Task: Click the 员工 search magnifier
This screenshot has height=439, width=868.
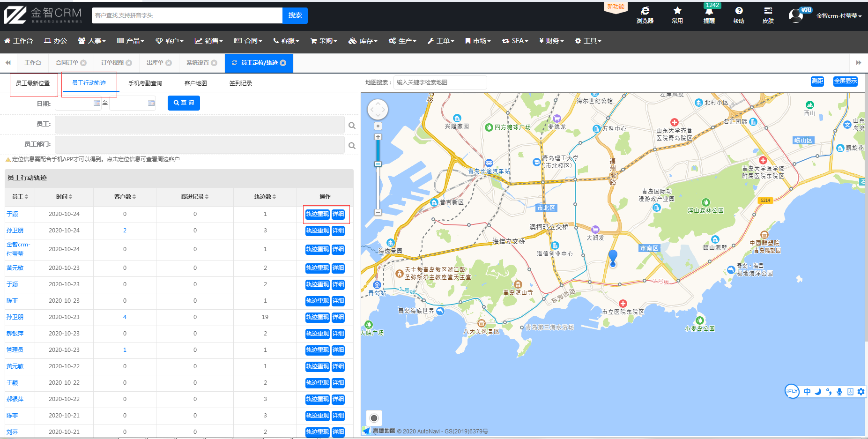Action: pyautogui.click(x=352, y=126)
